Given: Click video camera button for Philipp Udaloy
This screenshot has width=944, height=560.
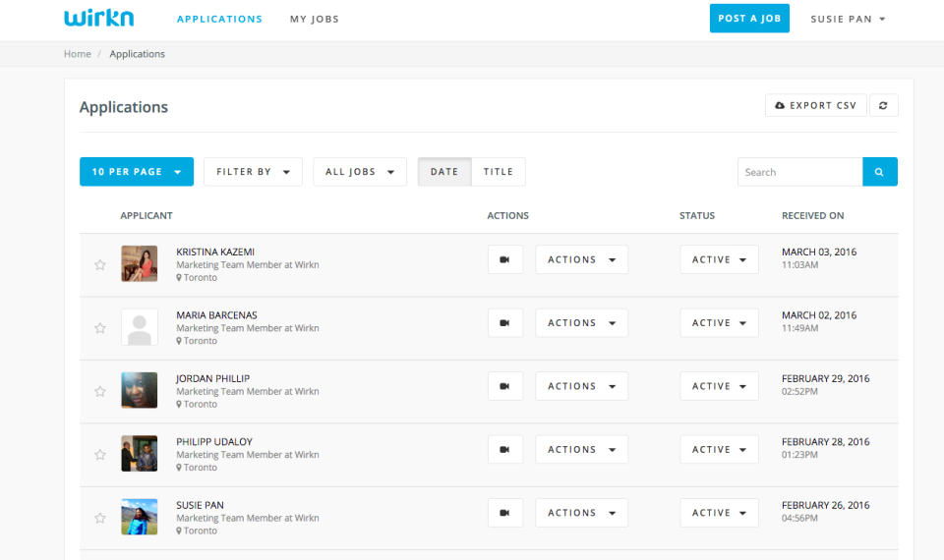Looking at the screenshot, I should tap(505, 450).
